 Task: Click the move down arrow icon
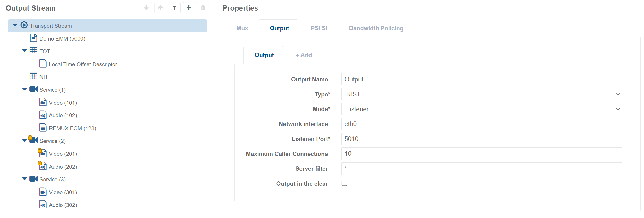(x=146, y=8)
